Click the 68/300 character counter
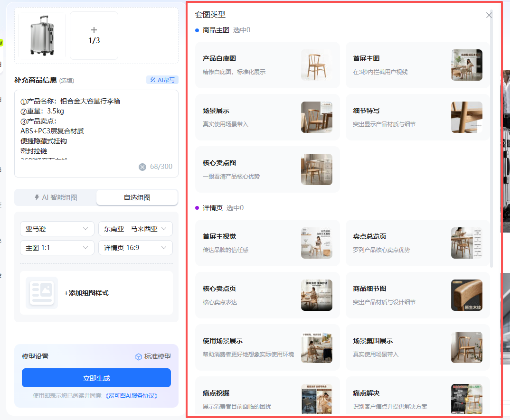This screenshot has height=420, width=510. pos(161,167)
